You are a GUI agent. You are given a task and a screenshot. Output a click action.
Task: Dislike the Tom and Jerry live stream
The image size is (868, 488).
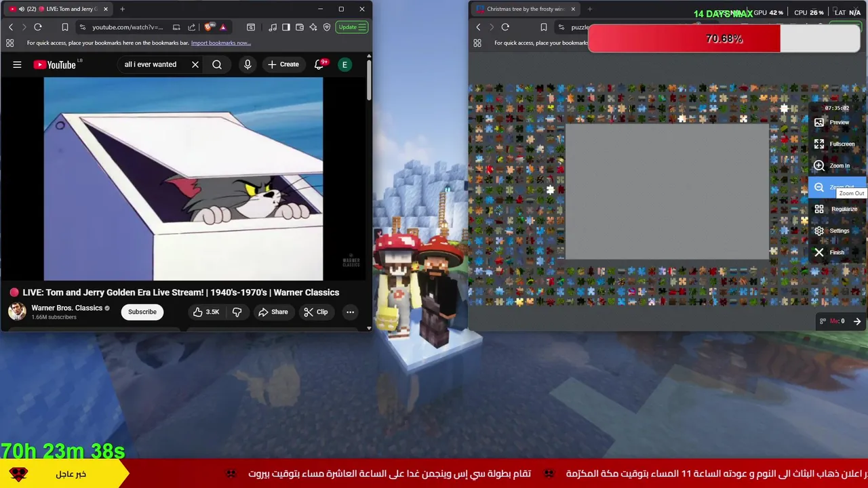237,312
